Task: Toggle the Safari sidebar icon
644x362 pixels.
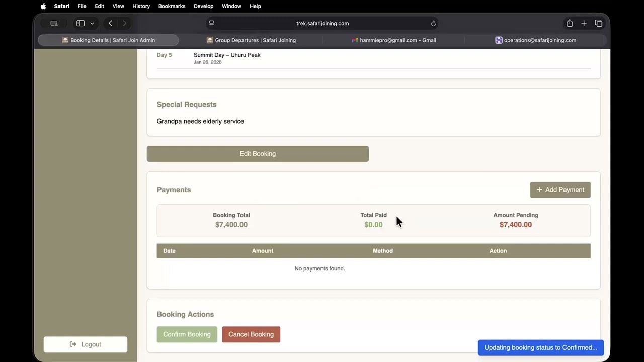Action: click(x=80, y=23)
